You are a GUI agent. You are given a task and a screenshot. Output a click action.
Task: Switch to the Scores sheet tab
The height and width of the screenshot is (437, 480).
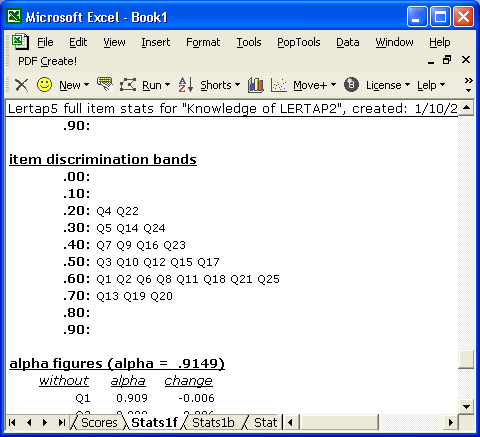[99, 423]
